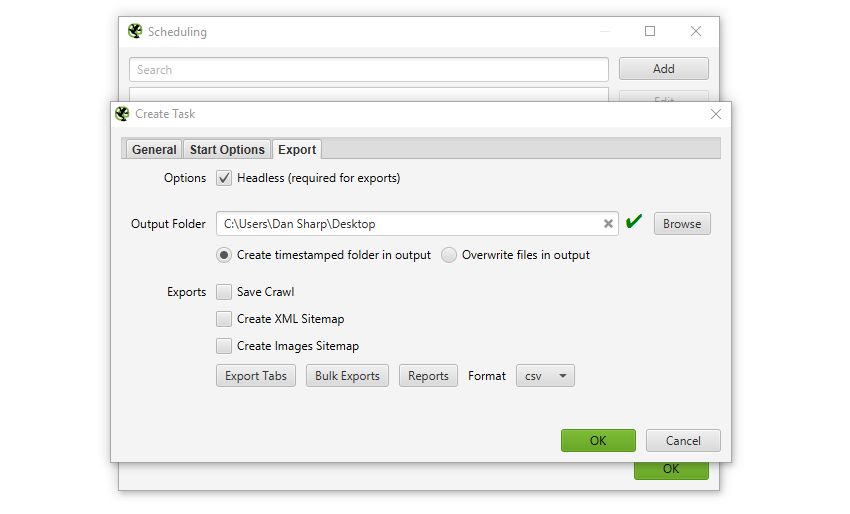The width and height of the screenshot is (850, 514).
Task: Switch to the General tab
Action: [x=154, y=150]
